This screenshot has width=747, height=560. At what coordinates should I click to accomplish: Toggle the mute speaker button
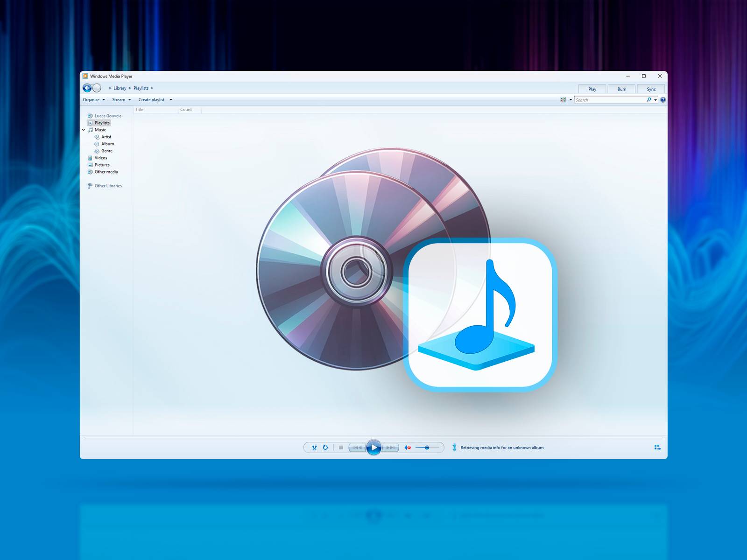407,448
